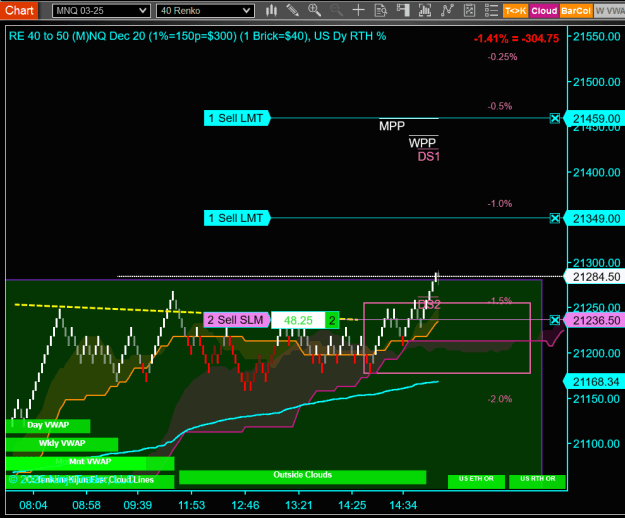Click the 21168.34 VWAP price marker
The width and height of the screenshot is (625, 518).
point(594,382)
